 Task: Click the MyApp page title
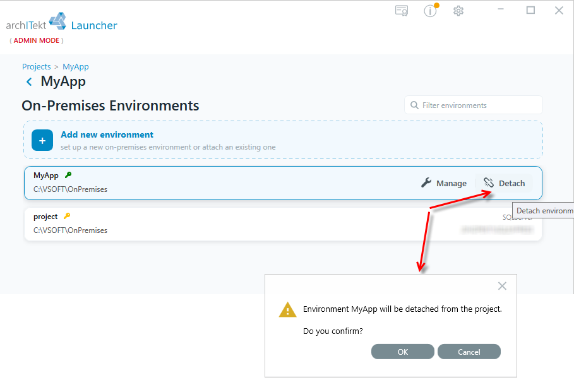tap(63, 81)
